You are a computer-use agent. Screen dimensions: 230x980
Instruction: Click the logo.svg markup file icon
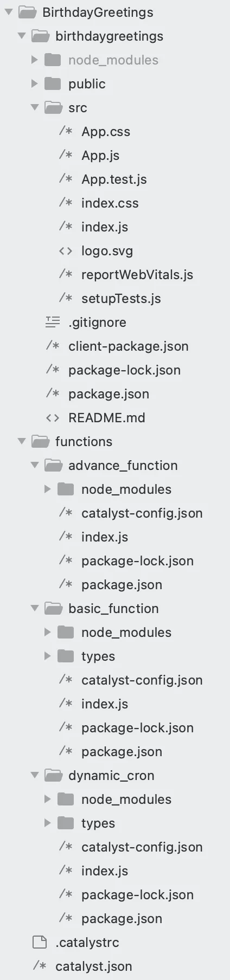click(x=66, y=251)
